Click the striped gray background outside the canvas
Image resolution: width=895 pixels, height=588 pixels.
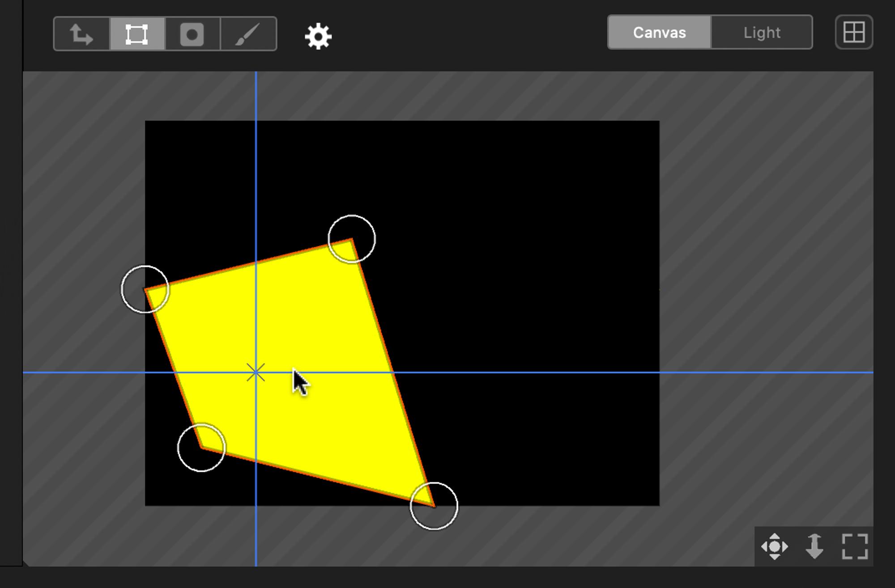click(761, 224)
